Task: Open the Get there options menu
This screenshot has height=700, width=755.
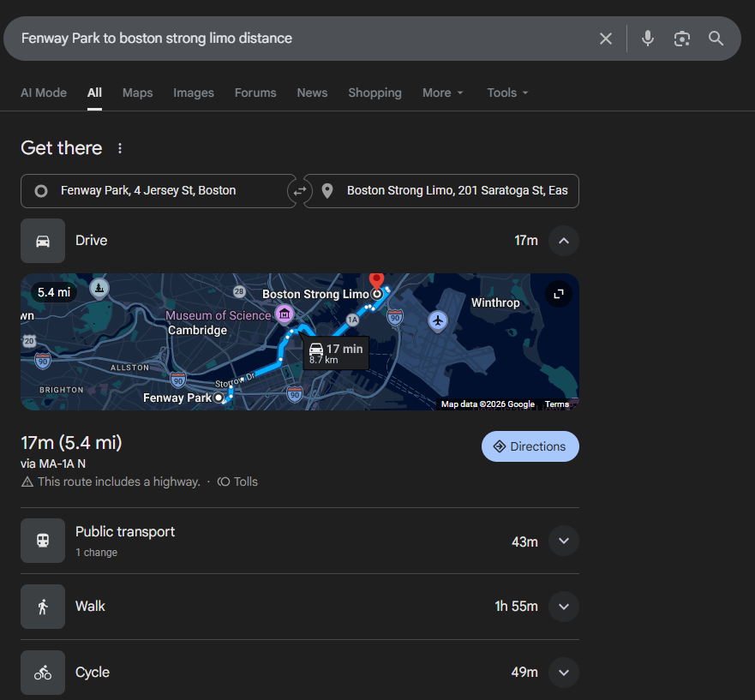Action: [120, 149]
